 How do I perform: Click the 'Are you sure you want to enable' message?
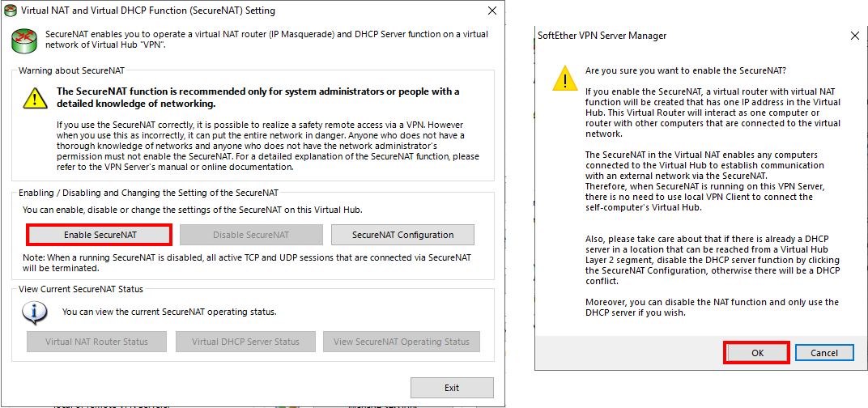[686, 71]
